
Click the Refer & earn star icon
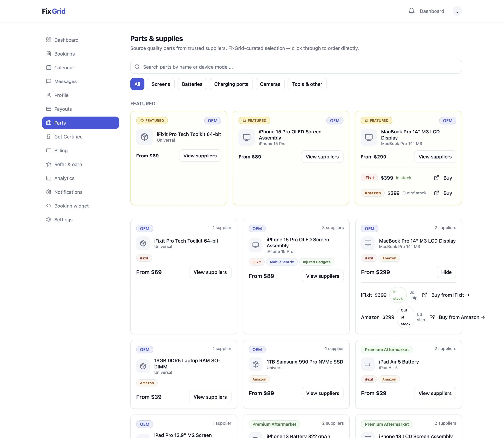[x=49, y=164]
